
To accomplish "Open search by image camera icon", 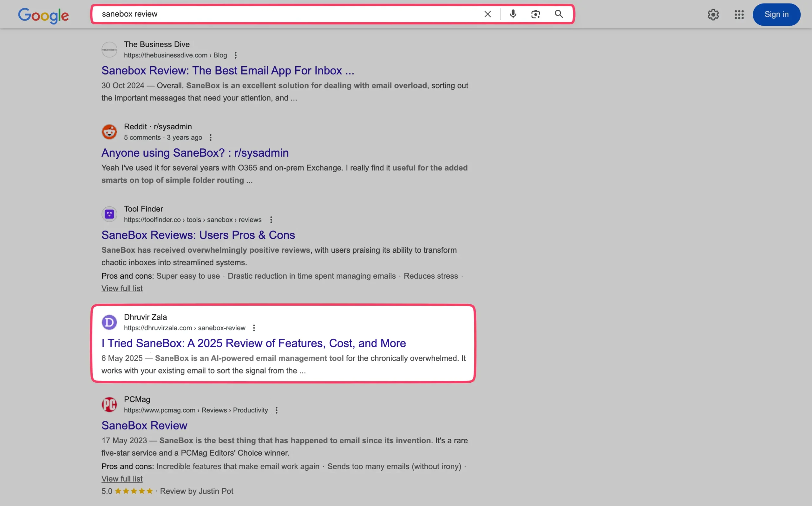I will [x=535, y=14].
